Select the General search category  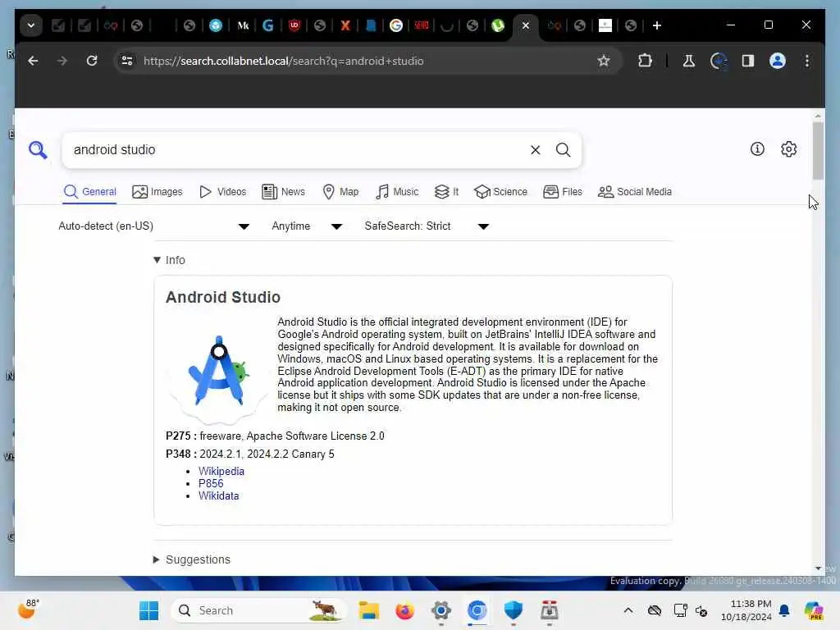pyautogui.click(x=90, y=192)
